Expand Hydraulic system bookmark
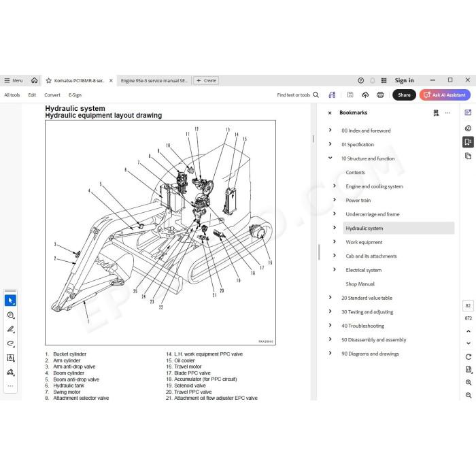This screenshot has height=476, width=476. click(335, 228)
